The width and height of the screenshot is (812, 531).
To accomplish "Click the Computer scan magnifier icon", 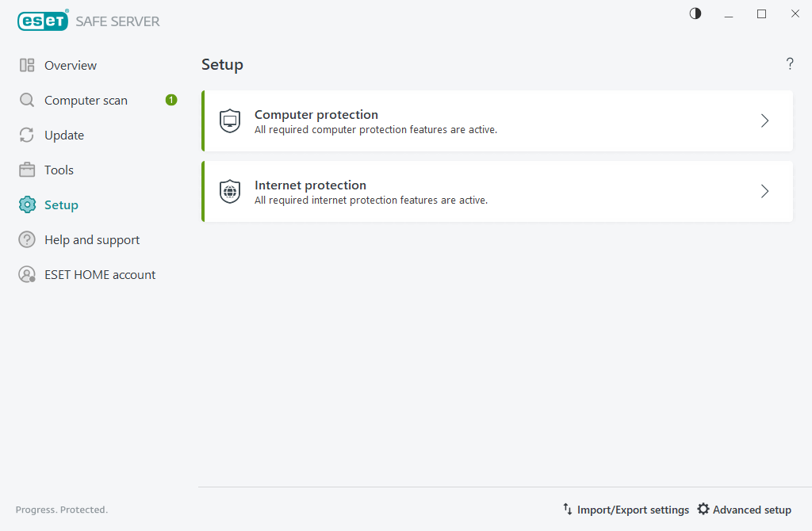I will coord(27,101).
